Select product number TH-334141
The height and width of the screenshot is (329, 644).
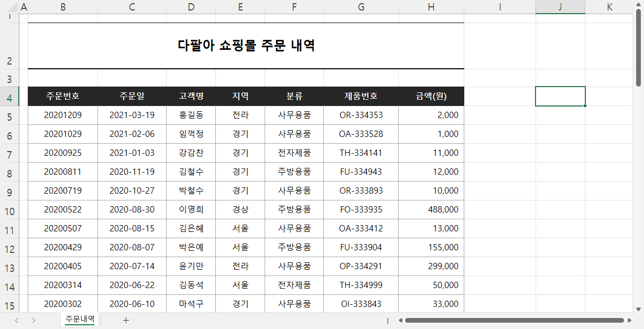[361, 153]
